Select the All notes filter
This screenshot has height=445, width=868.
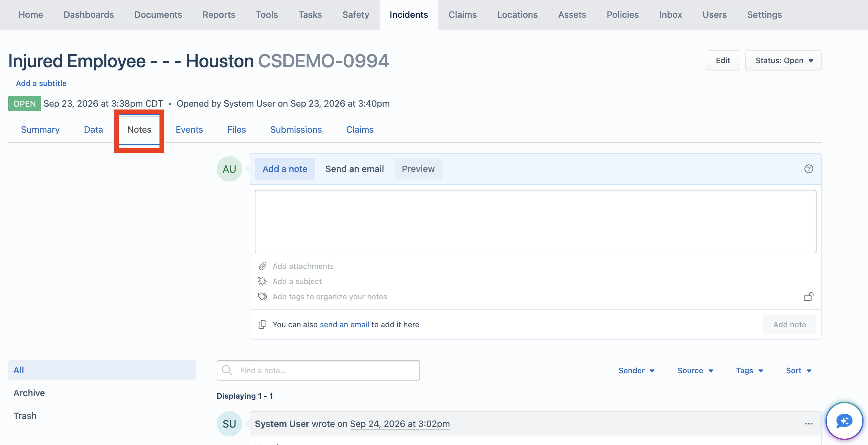(102, 370)
